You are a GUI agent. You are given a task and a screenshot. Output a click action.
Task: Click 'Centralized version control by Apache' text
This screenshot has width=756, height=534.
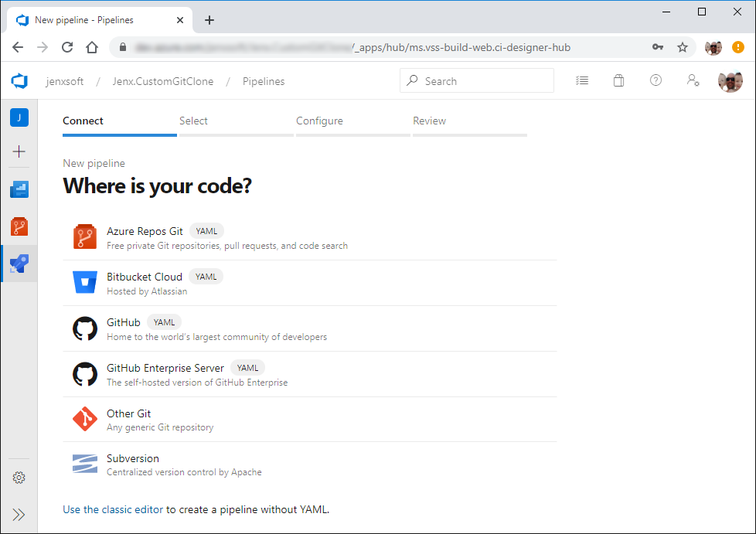tap(184, 472)
